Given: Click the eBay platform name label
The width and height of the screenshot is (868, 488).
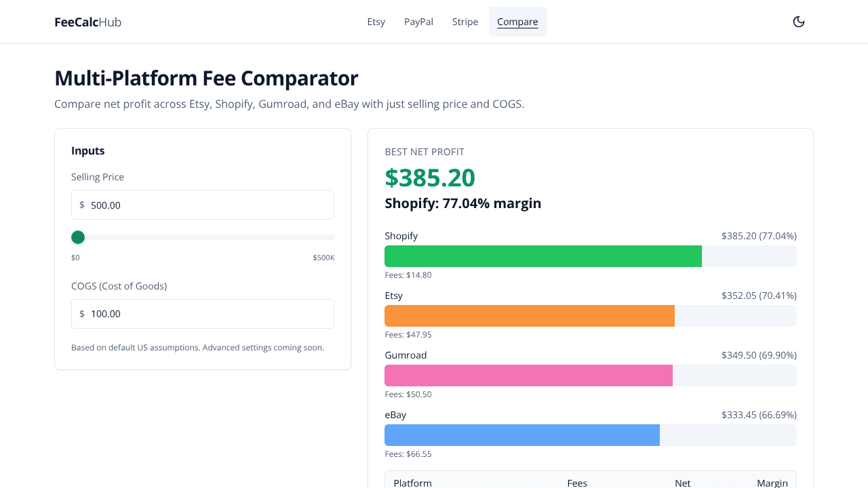Looking at the screenshot, I should [395, 415].
